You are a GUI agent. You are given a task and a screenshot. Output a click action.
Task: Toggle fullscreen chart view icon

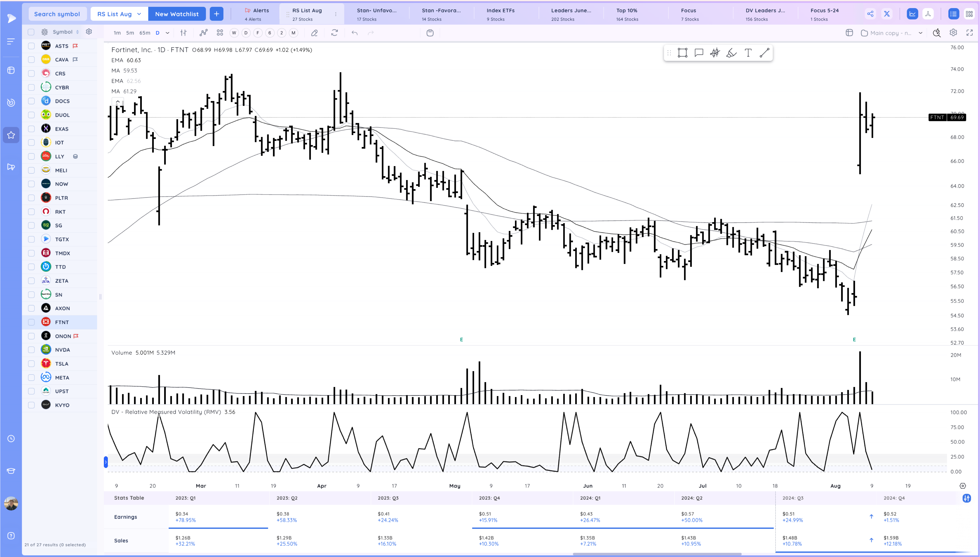[969, 33]
